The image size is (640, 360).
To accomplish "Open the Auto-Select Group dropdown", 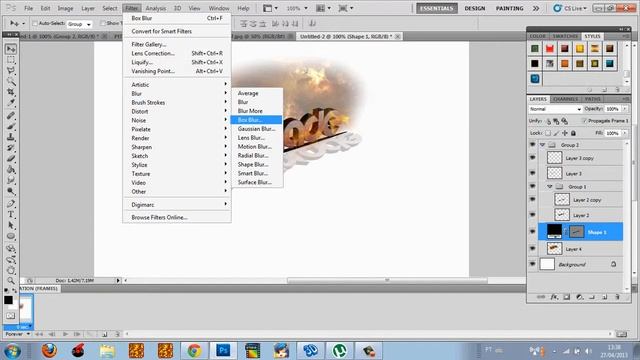I will 80,24.
